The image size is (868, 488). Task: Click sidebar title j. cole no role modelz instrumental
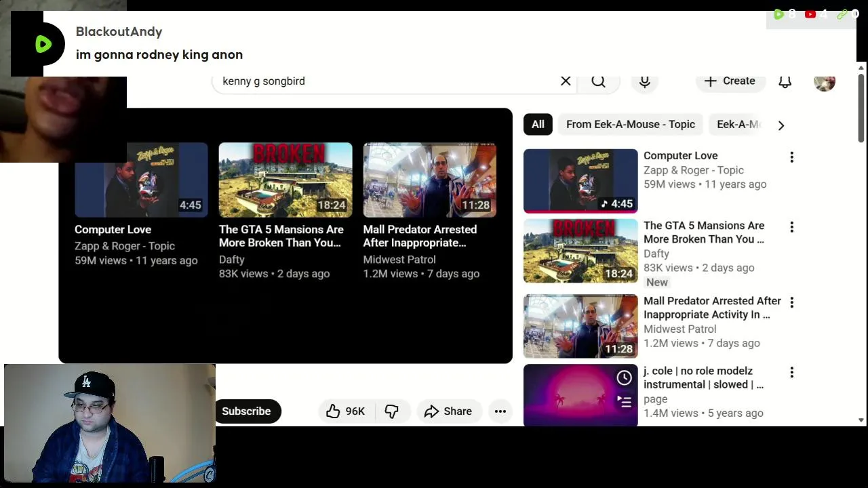[703, 378]
